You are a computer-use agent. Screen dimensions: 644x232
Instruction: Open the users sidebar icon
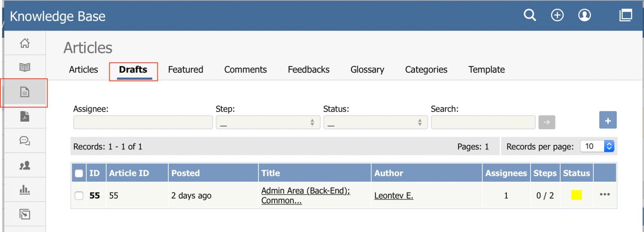pyautogui.click(x=25, y=165)
